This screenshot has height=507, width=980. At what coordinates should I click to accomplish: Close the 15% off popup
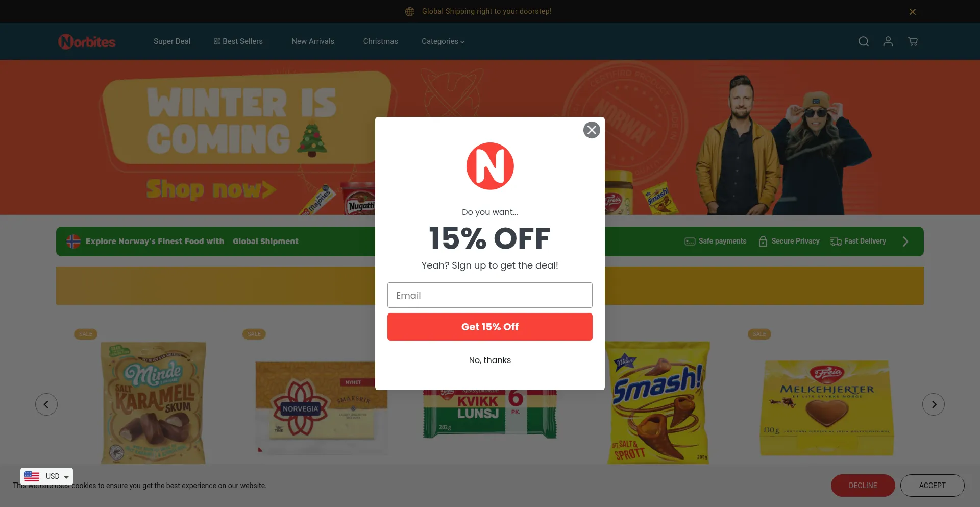592,130
